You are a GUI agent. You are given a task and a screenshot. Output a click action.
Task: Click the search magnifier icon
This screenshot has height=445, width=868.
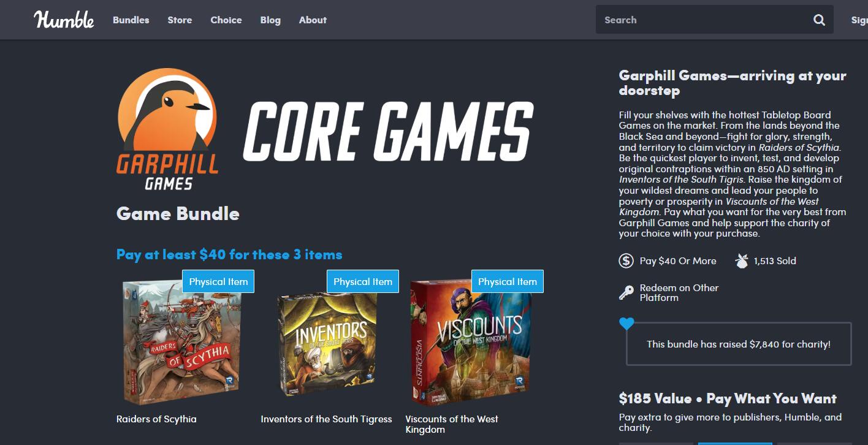(x=819, y=20)
